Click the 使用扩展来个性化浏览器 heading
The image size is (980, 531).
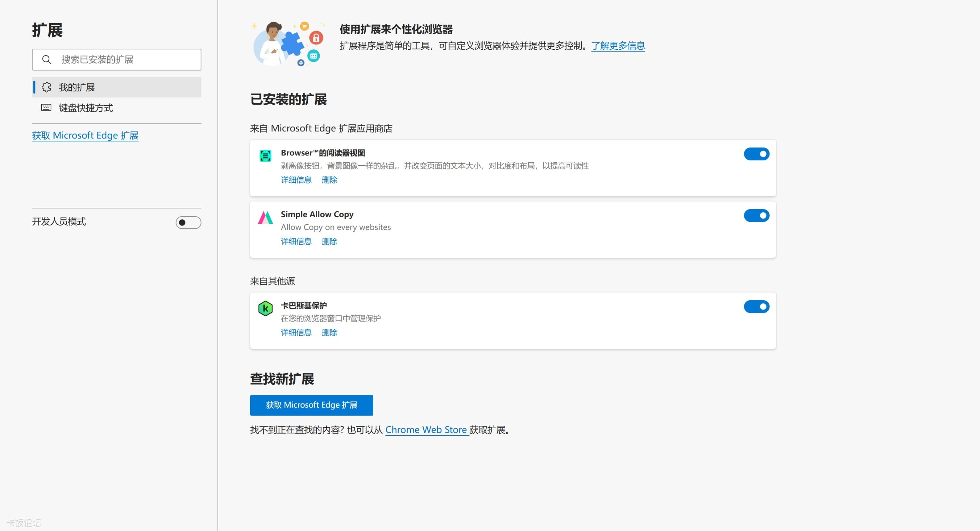coord(396,29)
